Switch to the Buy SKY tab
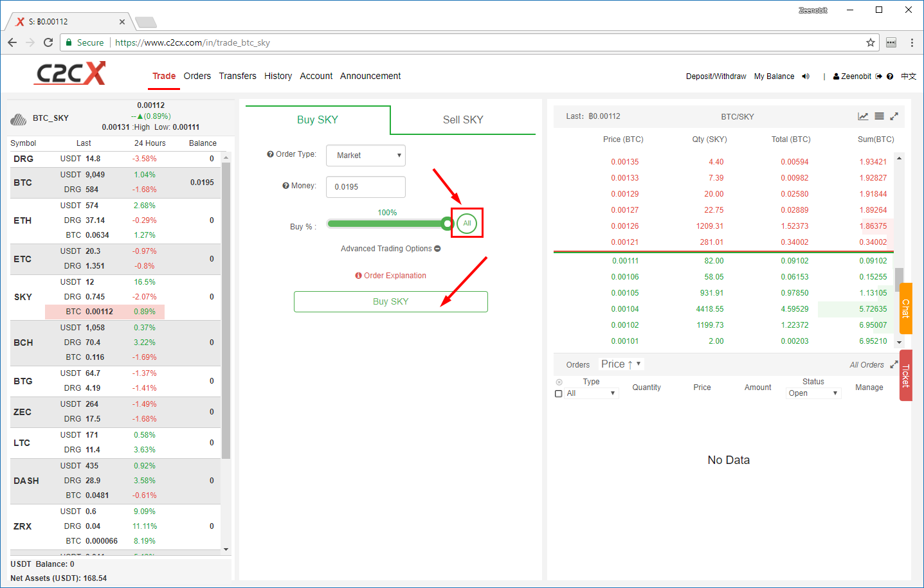 318,120
